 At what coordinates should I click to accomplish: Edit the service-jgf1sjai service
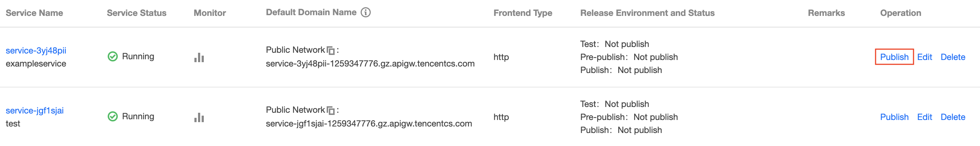tap(924, 117)
